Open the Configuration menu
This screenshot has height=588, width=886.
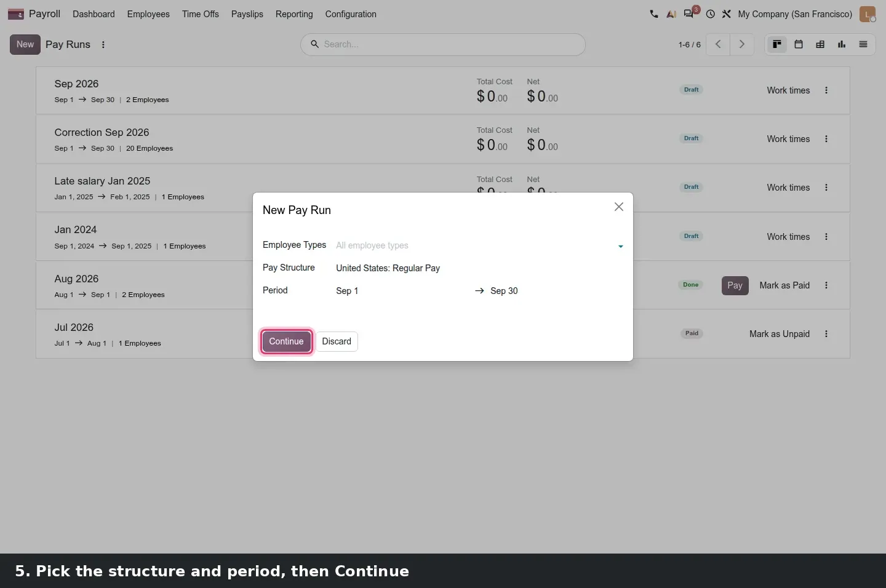click(x=351, y=14)
